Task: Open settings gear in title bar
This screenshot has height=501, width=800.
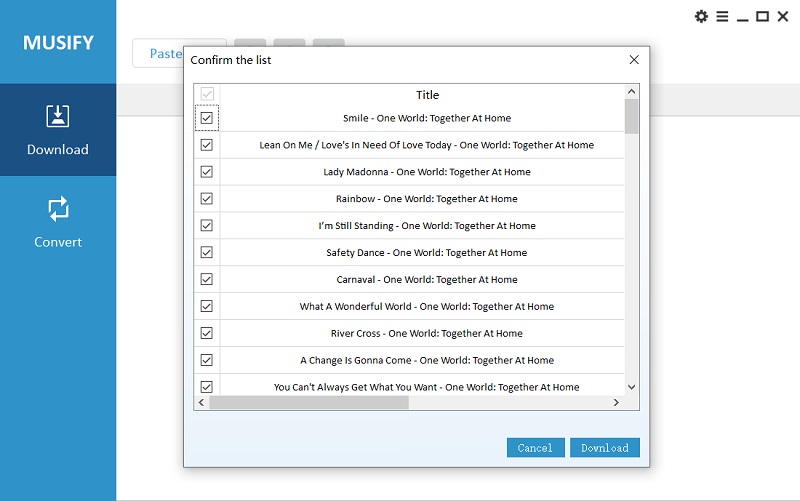Action: pyautogui.click(x=702, y=16)
